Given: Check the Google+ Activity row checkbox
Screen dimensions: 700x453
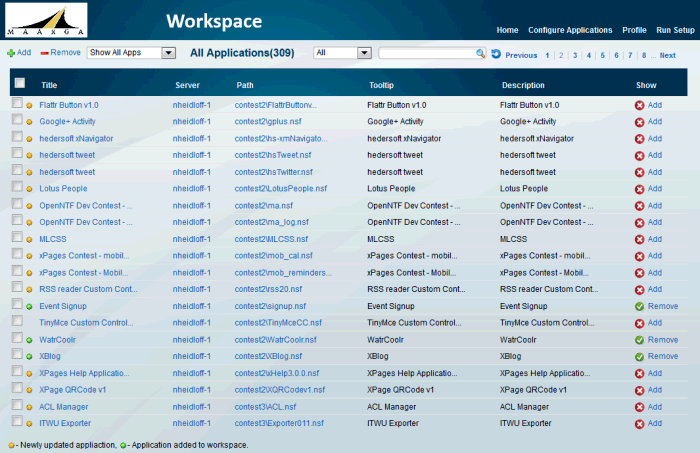Looking at the screenshot, I should click(x=17, y=120).
